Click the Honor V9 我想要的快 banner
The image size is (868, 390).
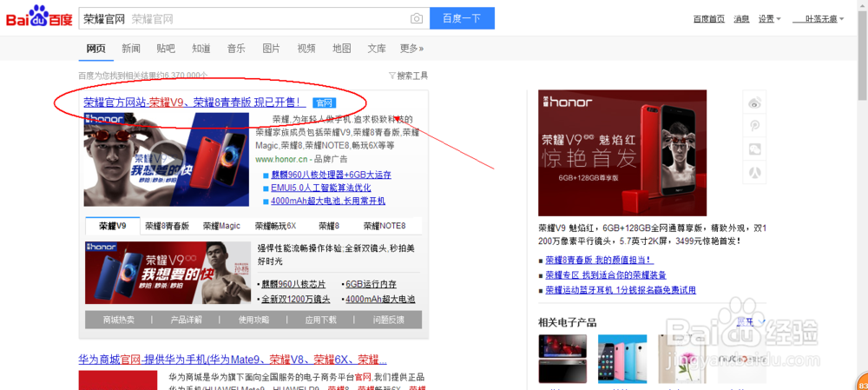coord(168,273)
